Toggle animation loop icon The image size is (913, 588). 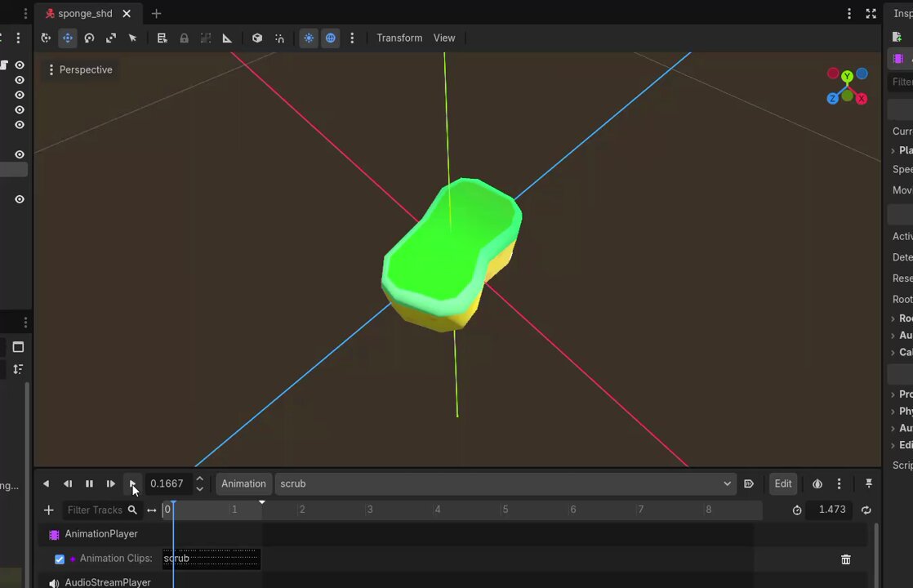tap(866, 510)
